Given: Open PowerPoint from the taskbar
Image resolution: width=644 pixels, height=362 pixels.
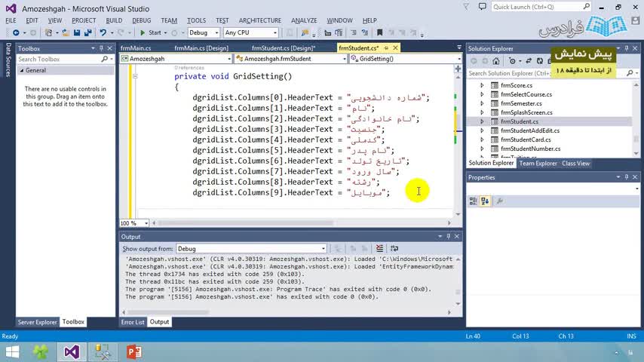Looking at the screenshot, I should click(x=134, y=352).
